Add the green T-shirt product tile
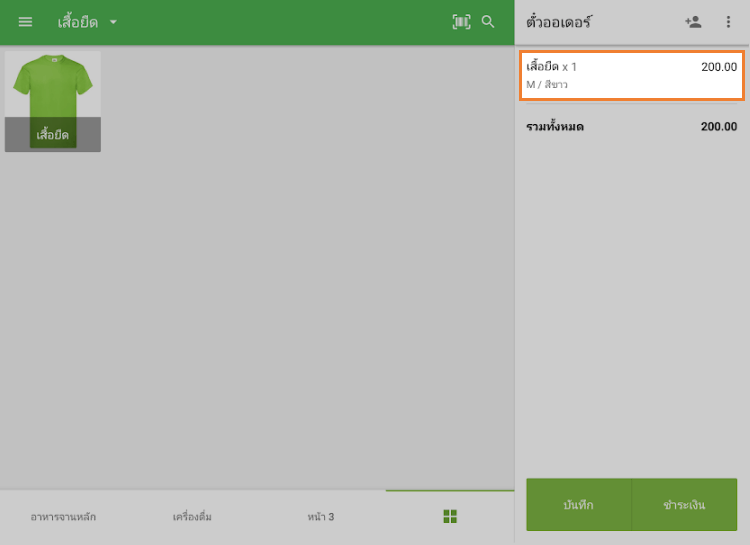The height and width of the screenshot is (545, 750). tap(52, 101)
